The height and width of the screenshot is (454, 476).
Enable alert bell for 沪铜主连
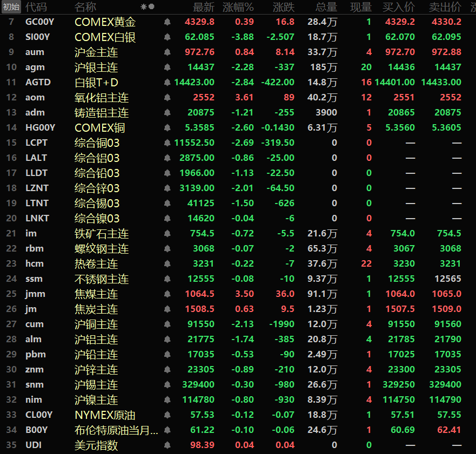[167, 324]
